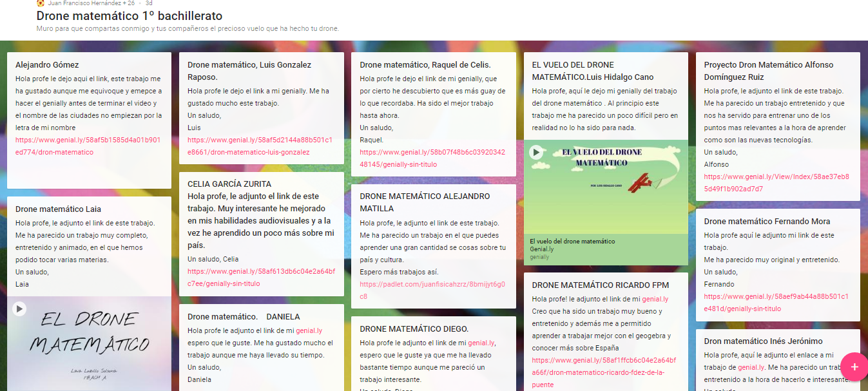Open Proyecto Dron Matemático Alfonso Domínguez Ruiz title
868x391 pixels.
(x=769, y=71)
